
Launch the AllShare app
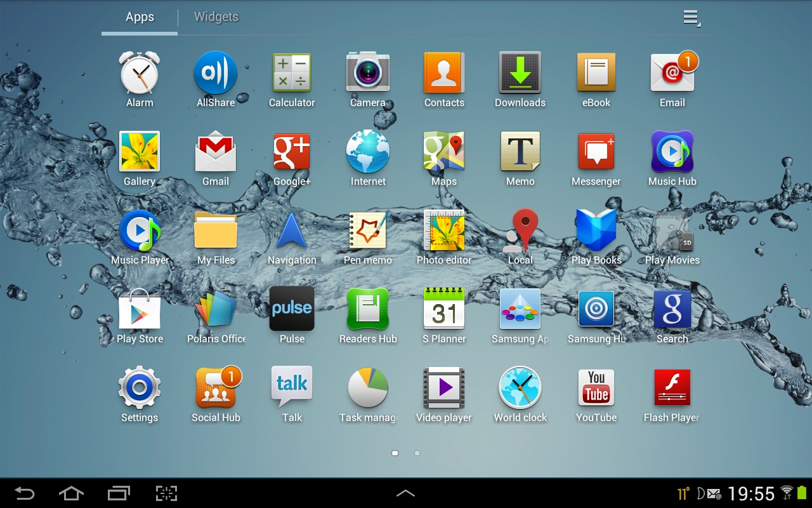(216, 74)
